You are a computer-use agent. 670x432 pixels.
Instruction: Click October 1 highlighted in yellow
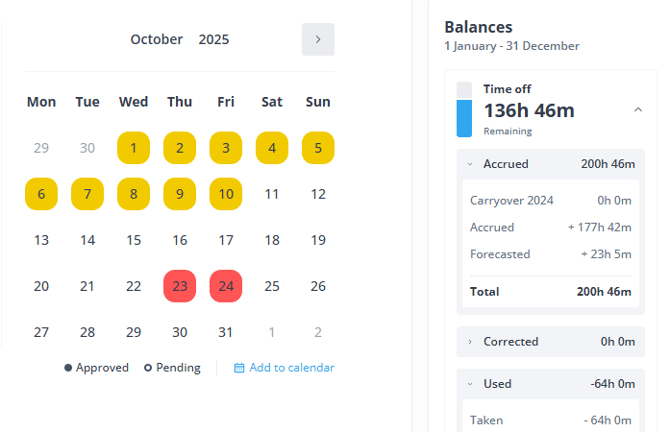[134, 148]
